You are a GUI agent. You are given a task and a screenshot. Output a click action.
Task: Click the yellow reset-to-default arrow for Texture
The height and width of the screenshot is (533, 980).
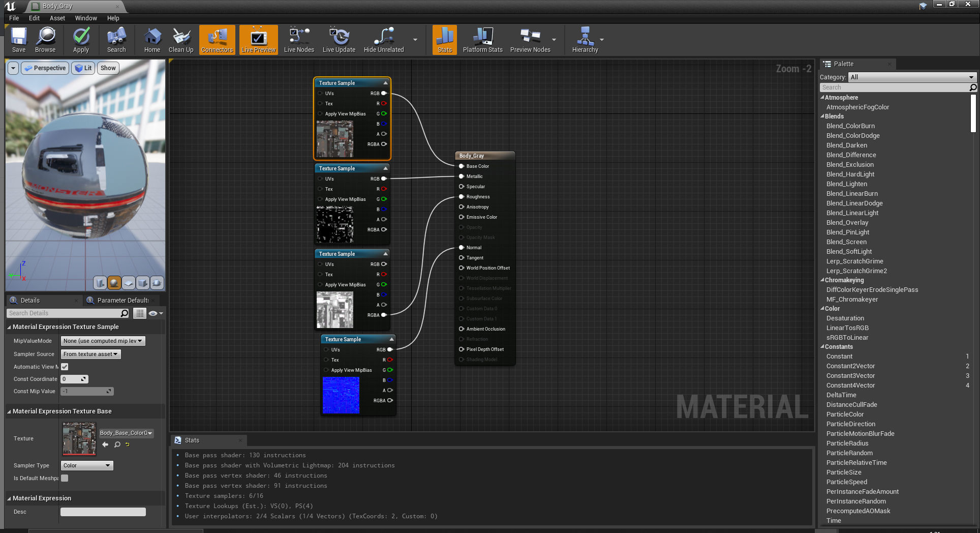pyautogui.click(x=128, y=445)
